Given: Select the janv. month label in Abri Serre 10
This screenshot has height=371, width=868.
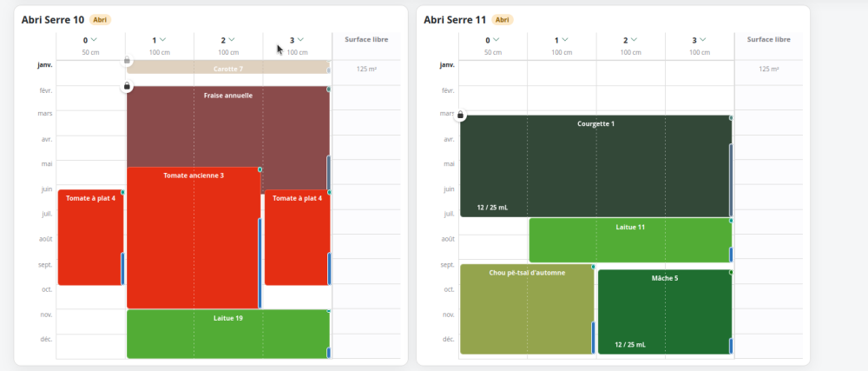Looking at the screenshot, I should click(45, 65).
